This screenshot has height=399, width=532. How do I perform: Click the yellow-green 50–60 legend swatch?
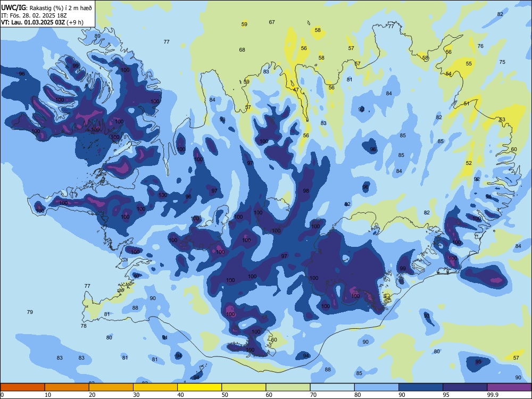[x=244, y=387]
